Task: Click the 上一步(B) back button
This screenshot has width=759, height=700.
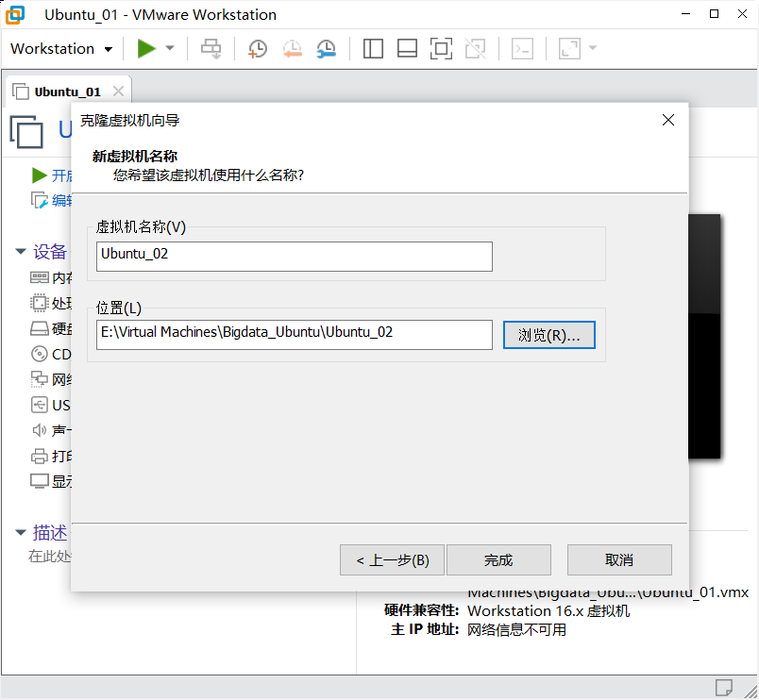Action: click(x=392, y=559)
